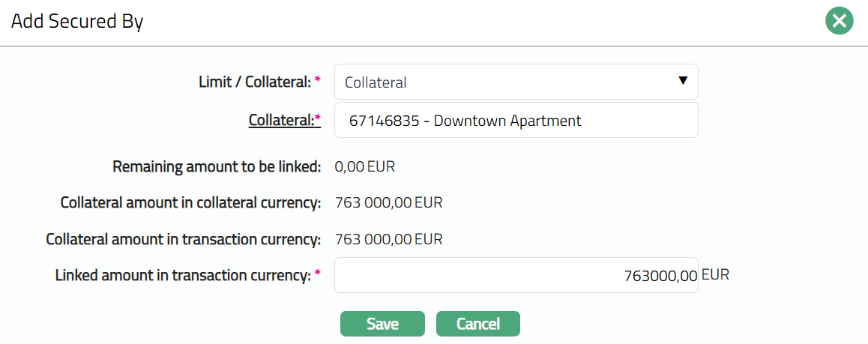This screenshot has width=868, height=344.
Task: Cancel adding the secured by entry
Action: pos(477,324)
